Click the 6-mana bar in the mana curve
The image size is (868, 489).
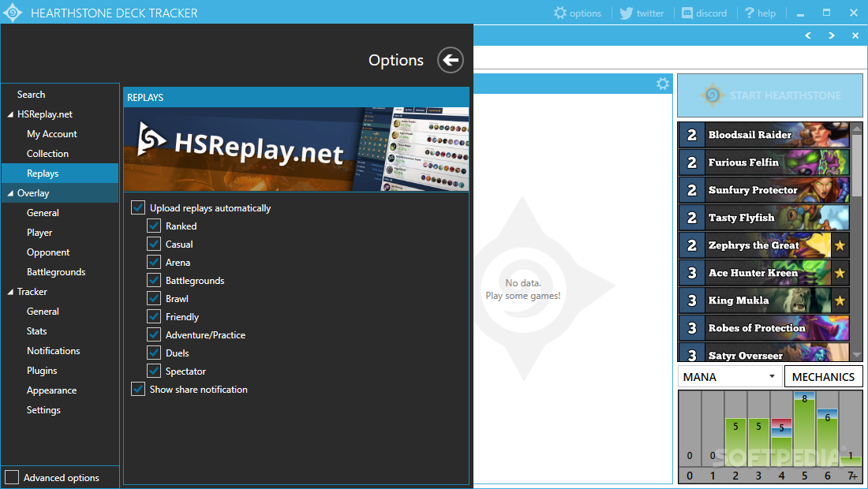point(828,438)
